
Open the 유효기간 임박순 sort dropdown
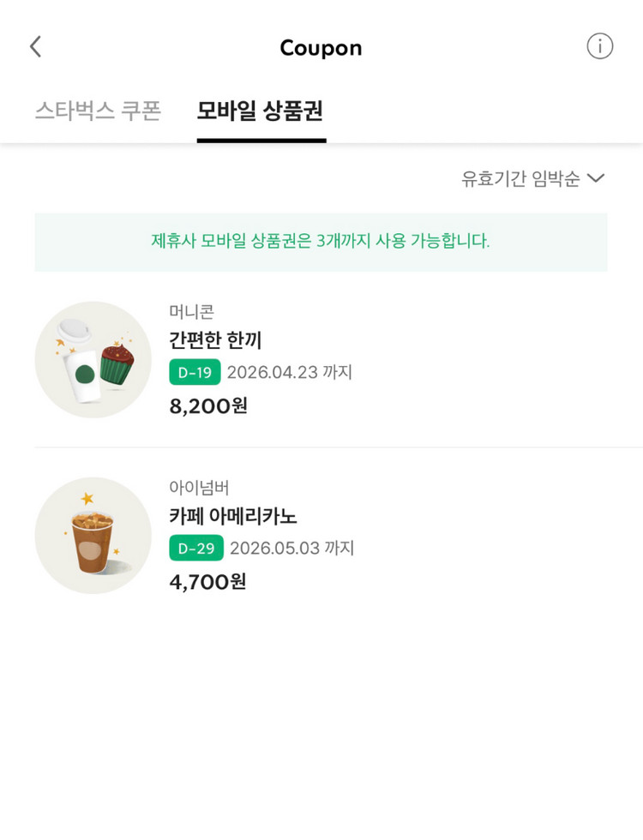520,178
